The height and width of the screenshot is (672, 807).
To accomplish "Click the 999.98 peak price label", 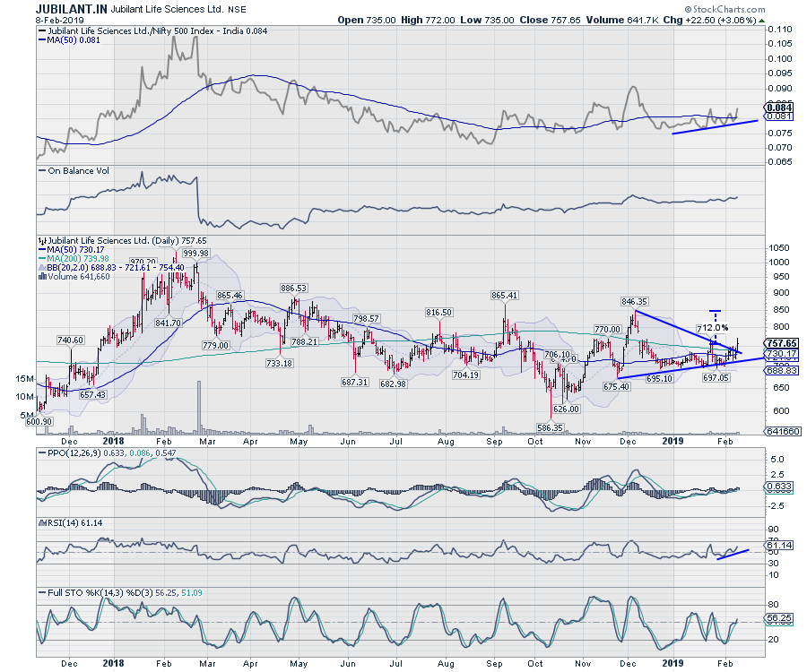I will (196, 254).
